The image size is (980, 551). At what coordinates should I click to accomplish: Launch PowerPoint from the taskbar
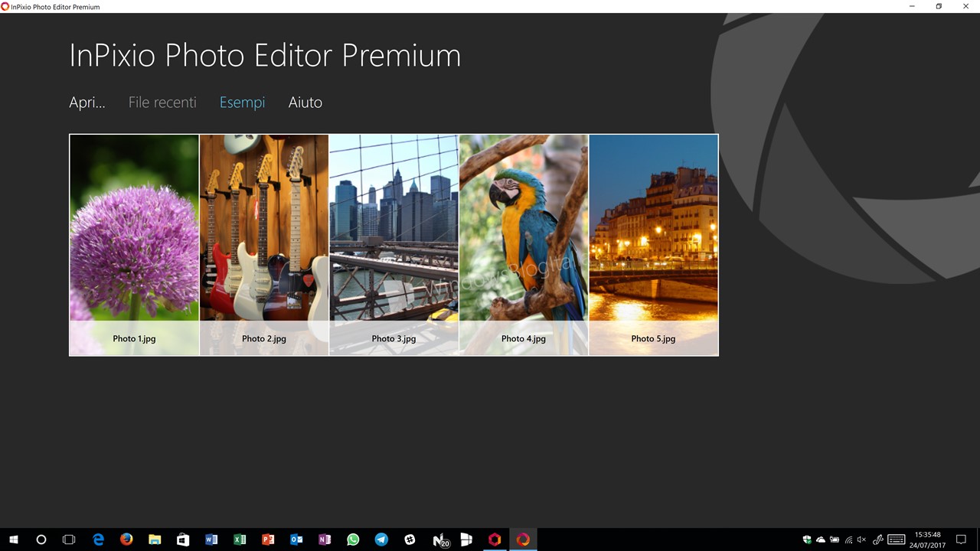pyautogui.click(x=268, y=540)
